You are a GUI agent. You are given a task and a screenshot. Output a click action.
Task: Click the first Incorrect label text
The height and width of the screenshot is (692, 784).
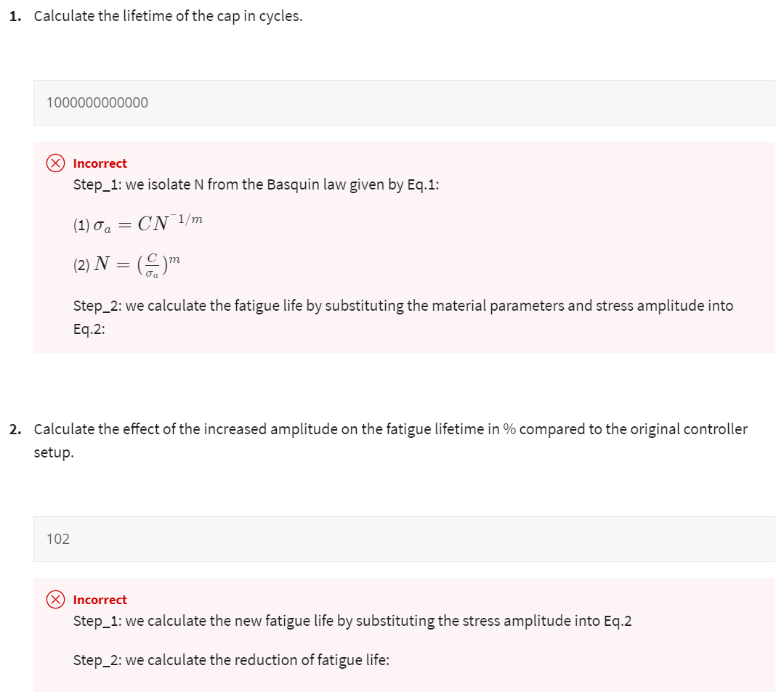click(100, 163)
